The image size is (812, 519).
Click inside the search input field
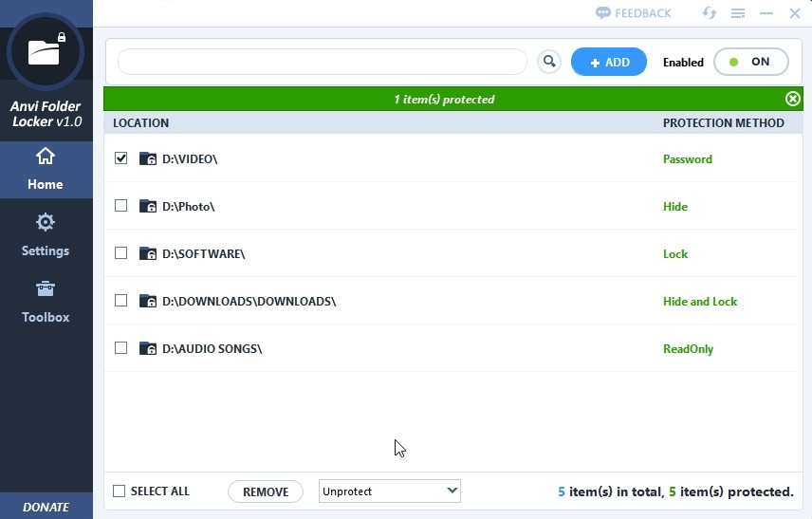tap(322, 63)
